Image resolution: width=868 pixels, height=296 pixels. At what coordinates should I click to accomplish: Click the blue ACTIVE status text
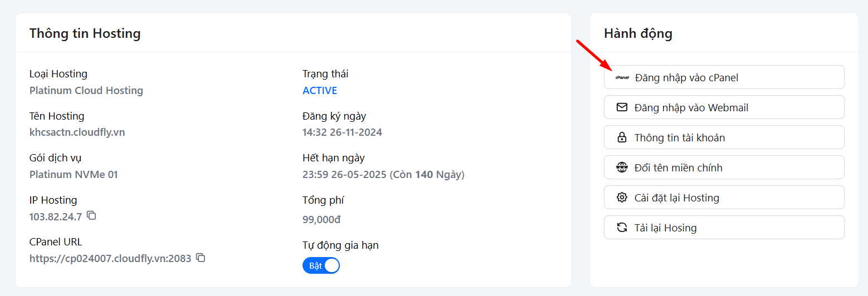(319, 91)
